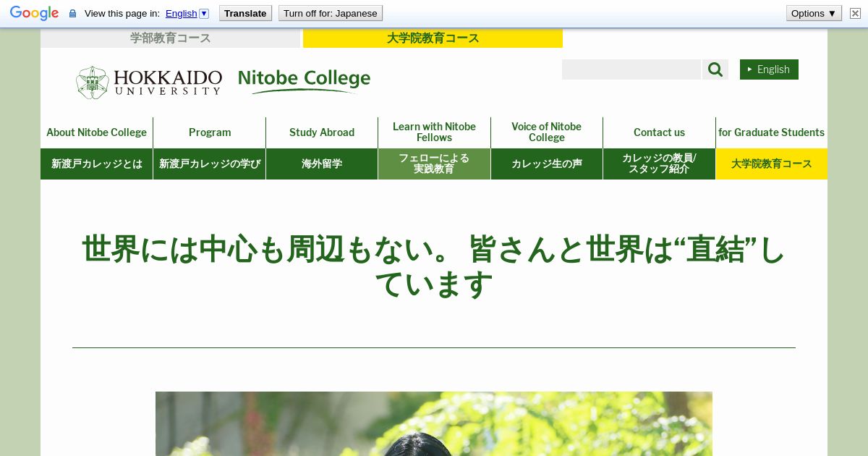Select フェローによる実践教育 navigation item
The width and height of the screenshot is (868, 456).
pos(434,164)
